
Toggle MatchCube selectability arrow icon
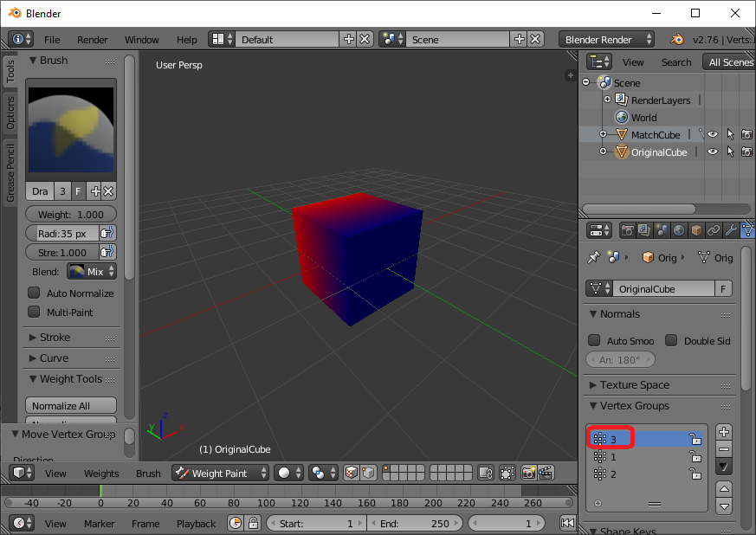[x=730, y=134]
